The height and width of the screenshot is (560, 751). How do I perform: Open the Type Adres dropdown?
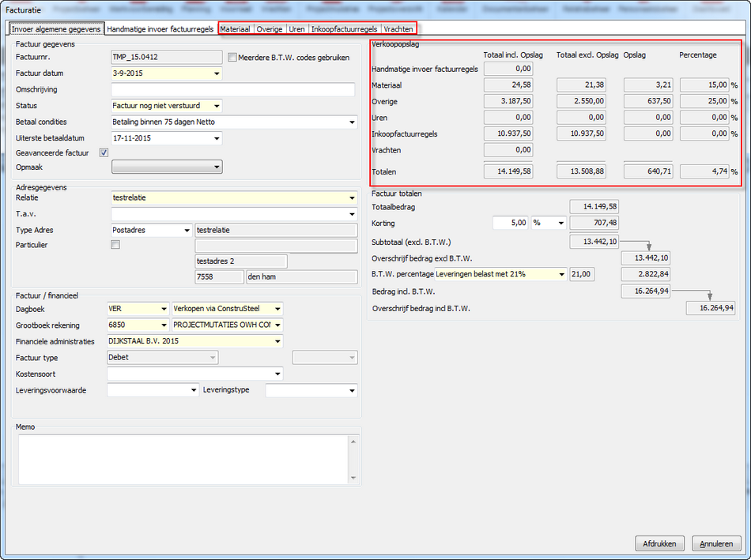[187, 230]
